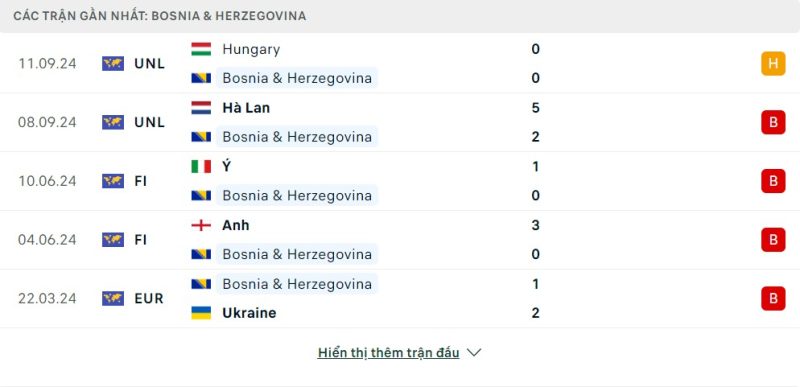Click highlighted Bosnia & Herzegovina in Ukraine match
This screenshot has height=387, width=800.
click(297, 284)
